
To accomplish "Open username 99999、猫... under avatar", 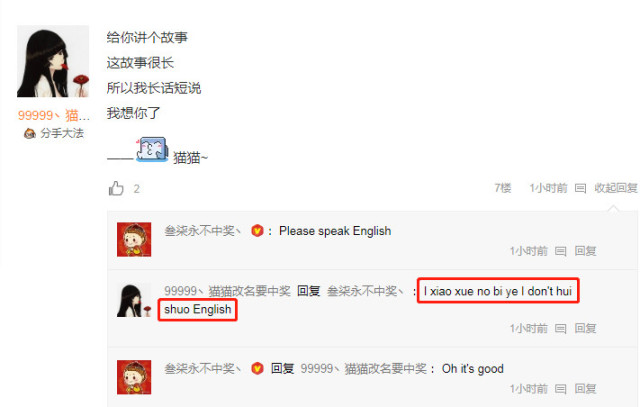I will click(x=54, y=116).
